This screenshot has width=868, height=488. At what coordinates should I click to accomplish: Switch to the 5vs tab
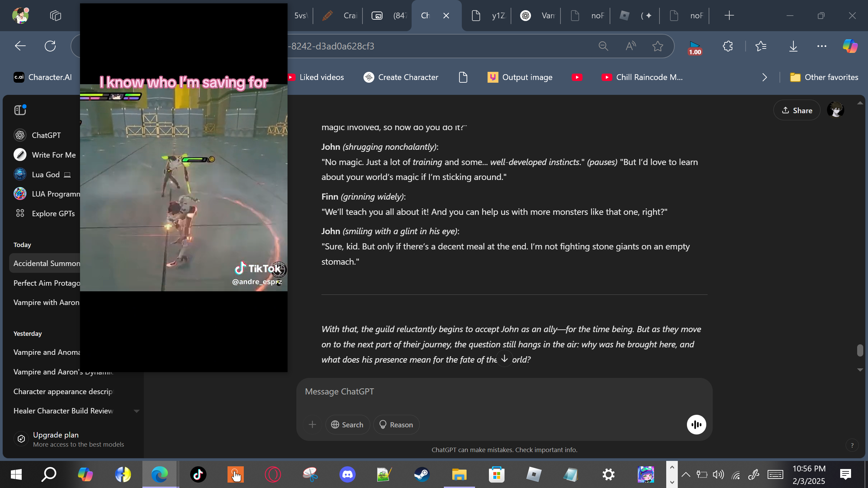point(300,16)
